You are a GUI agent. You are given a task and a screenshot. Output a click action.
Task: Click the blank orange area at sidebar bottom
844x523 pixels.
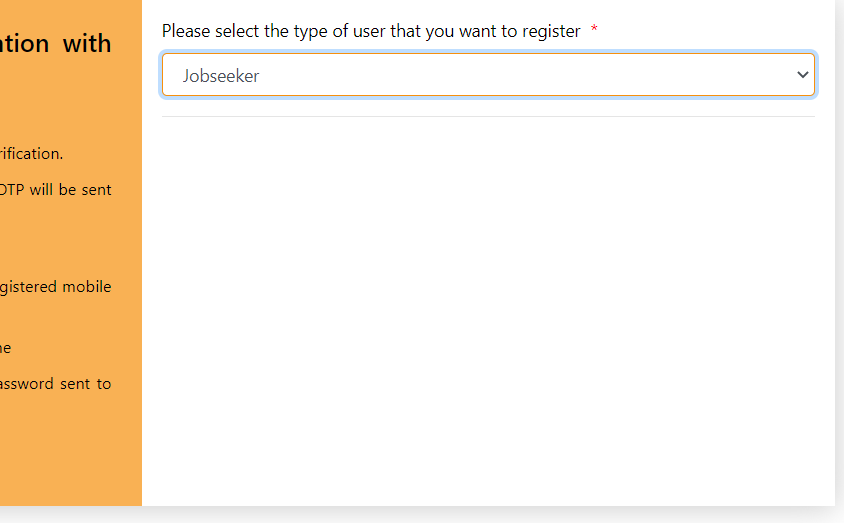coord(71,455)
